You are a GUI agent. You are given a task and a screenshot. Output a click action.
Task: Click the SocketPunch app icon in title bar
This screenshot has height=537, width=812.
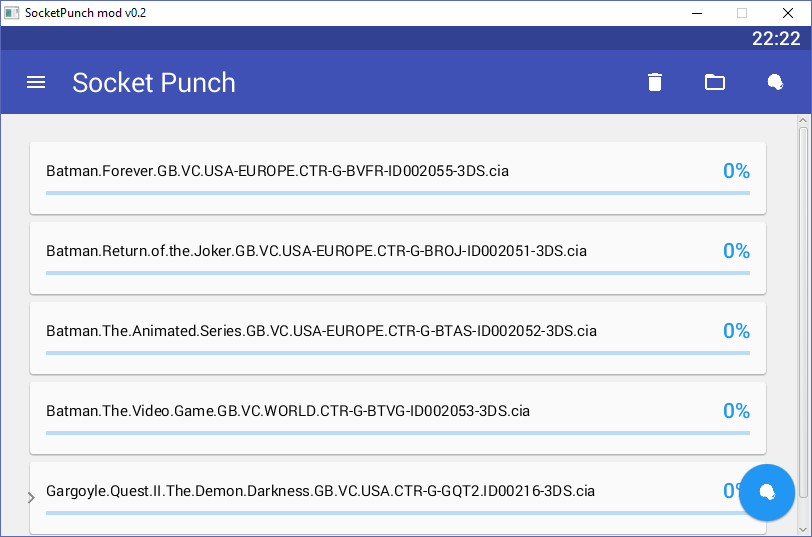[x=11, y=12]
